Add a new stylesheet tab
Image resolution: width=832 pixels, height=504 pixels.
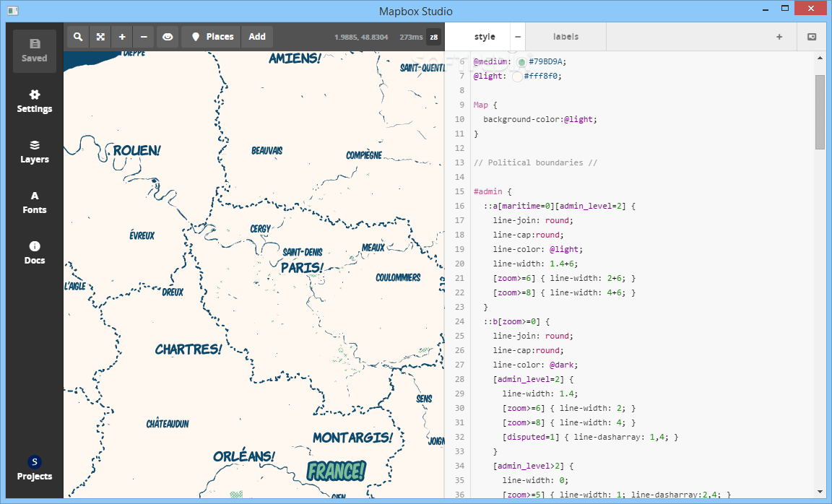[779, 37]
